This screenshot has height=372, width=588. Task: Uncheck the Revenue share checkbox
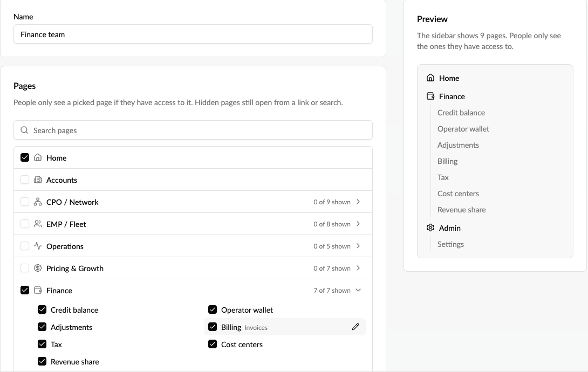(x=42, y=361)
